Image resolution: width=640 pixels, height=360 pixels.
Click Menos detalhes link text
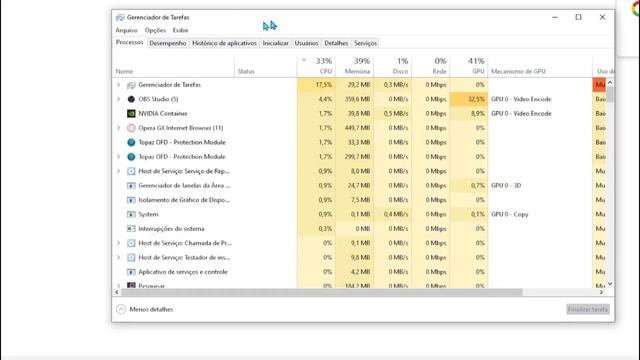pyautogui.click(x=151, y=309)
